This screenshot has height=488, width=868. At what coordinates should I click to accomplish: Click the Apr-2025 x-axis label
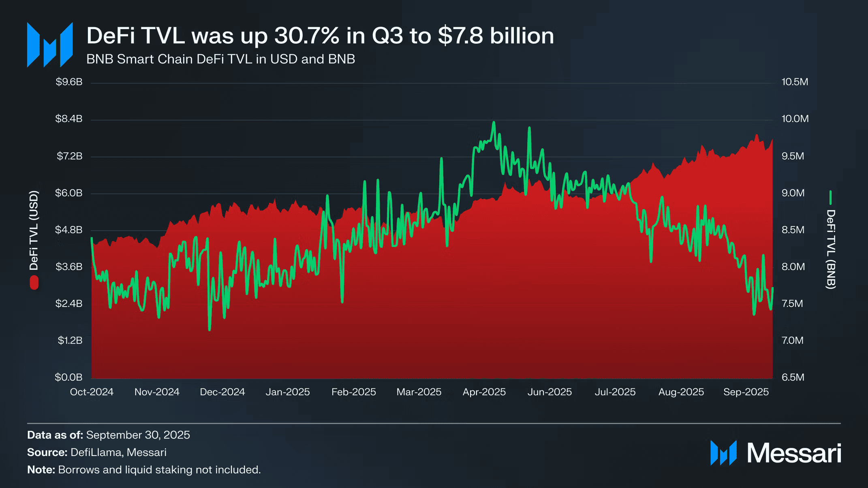tap(484, 392)
